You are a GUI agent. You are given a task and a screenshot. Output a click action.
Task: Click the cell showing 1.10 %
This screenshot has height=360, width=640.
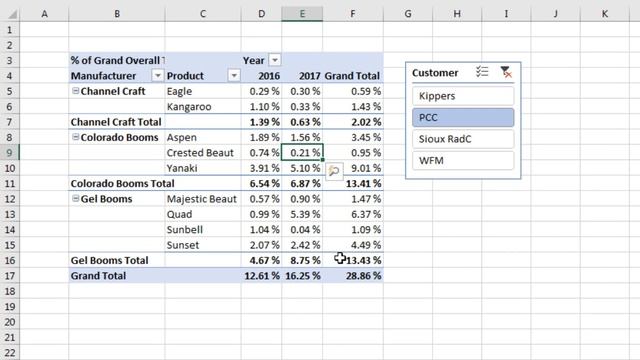261,107
